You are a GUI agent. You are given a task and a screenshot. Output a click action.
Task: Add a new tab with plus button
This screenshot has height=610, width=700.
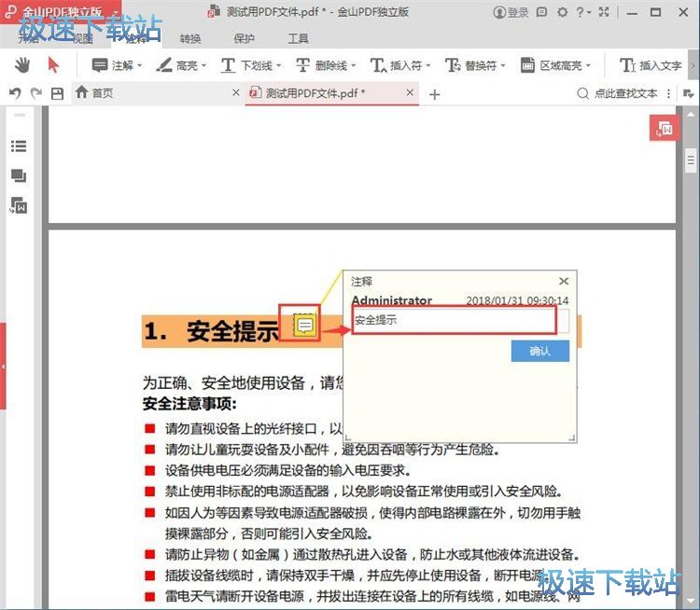tap(434, 93)
